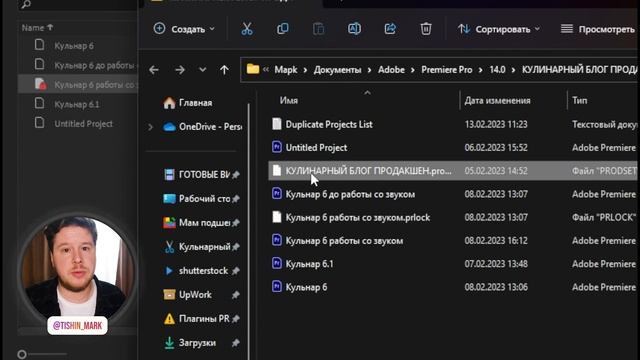Viewport: 640px width, 360px height.
Task: Go forward with the right arrow
Action: (180, 70)
